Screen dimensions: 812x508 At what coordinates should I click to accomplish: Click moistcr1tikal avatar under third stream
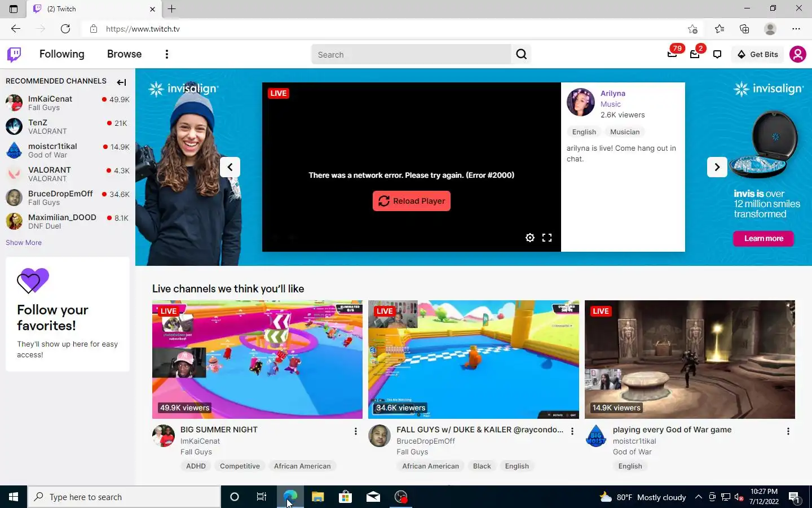point(596,436)
